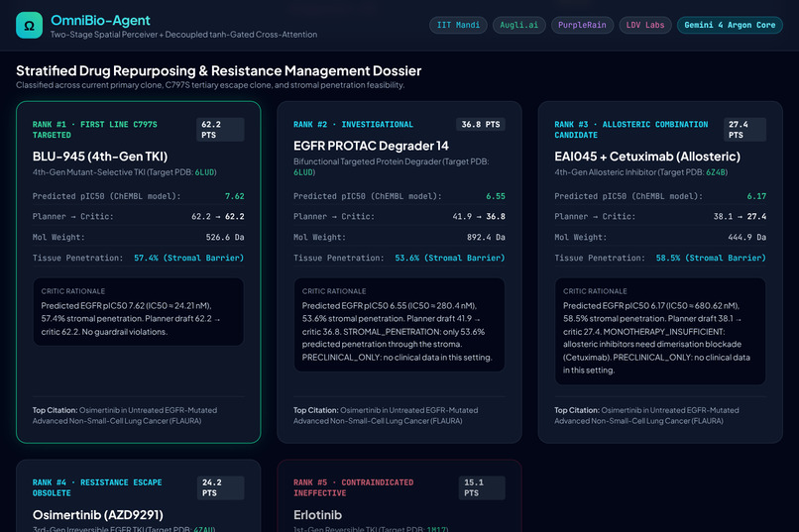The image size is (799, 532).
Task: Click the 36.8 PTS score badge
Action: coord(481,124)
